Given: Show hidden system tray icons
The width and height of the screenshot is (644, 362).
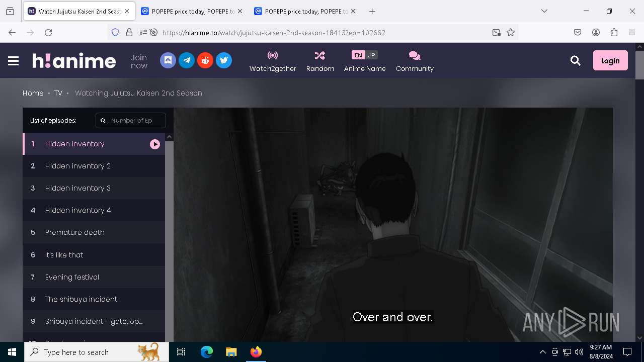Looking at the screenshot, I should click(542, 352).
